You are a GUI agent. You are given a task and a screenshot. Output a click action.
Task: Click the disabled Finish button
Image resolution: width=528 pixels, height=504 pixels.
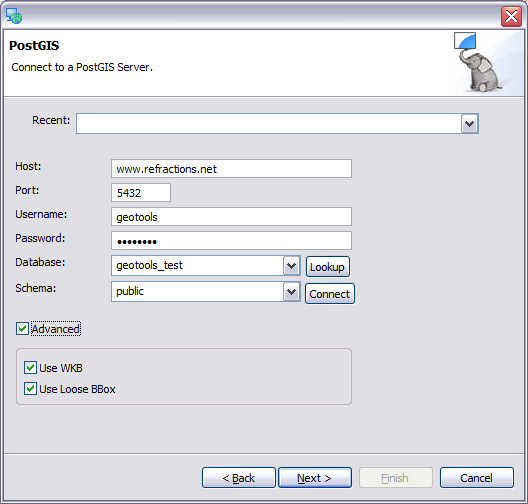[x=395, y=477]
